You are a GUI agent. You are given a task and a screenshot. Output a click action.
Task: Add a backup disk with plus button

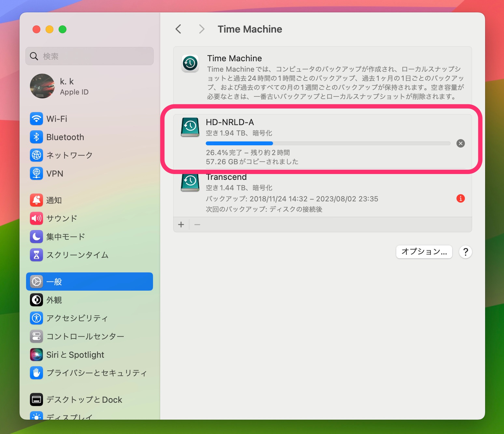(181, 224)
